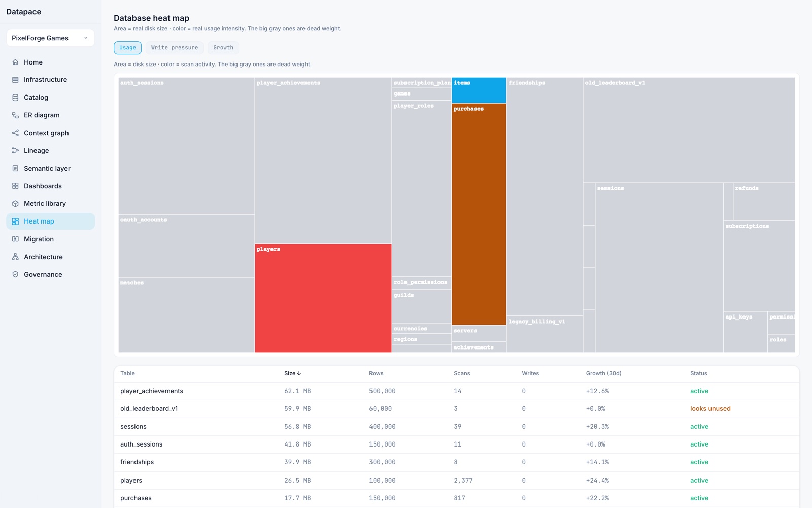Screen dimensions: 812x508
Task: Select the player_achievements treemap tile
Action: 323,161
